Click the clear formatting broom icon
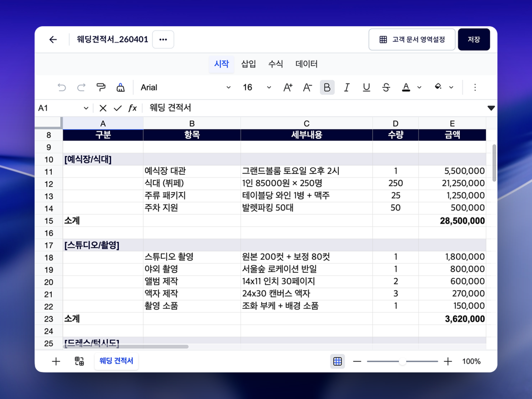The width and height of the screenshot is (532, 399). [x=121, y=87]
